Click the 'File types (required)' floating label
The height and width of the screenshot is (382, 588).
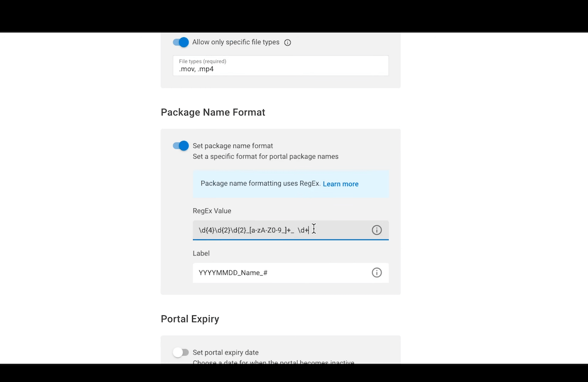tap(202, 61)
